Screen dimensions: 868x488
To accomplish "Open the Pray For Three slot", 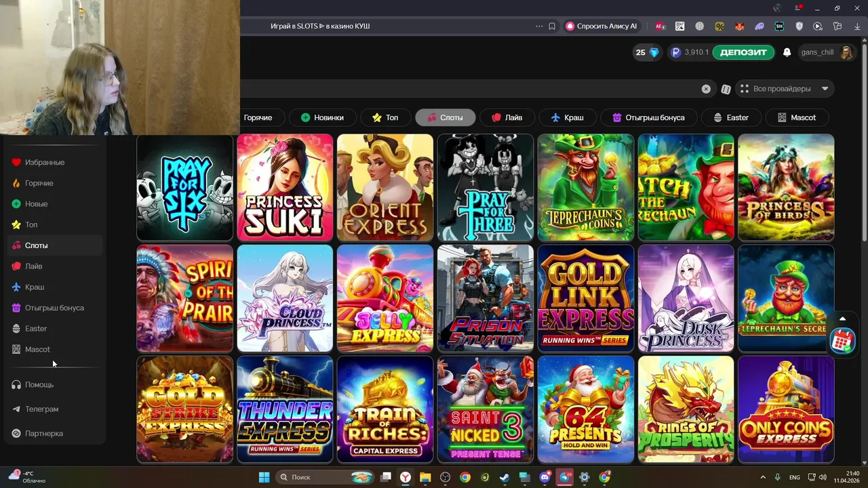I will pyautogui.click(x=486, y=188).
